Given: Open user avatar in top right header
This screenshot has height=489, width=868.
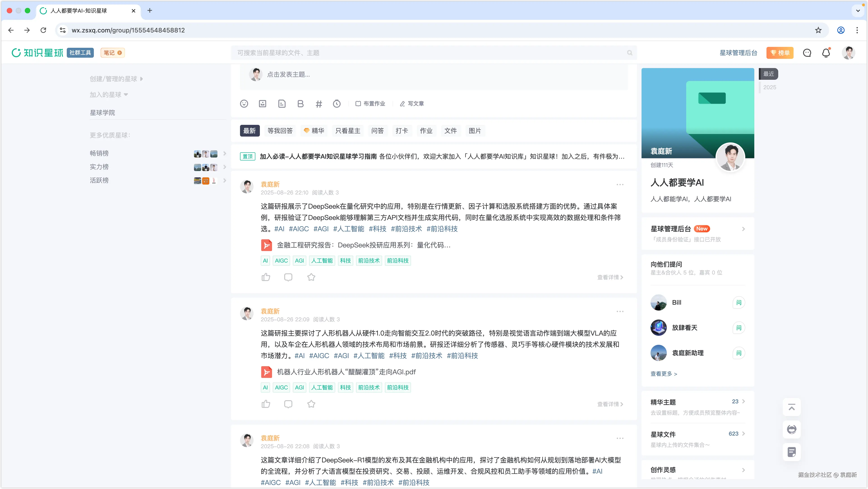Looking at the screenshot, I should coord(848,53).
